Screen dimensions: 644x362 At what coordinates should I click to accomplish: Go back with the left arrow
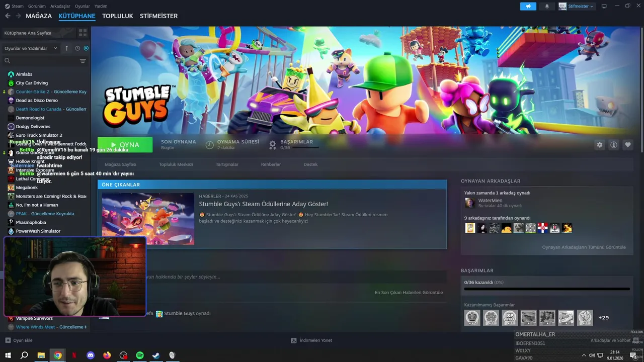tap(8, 16)
